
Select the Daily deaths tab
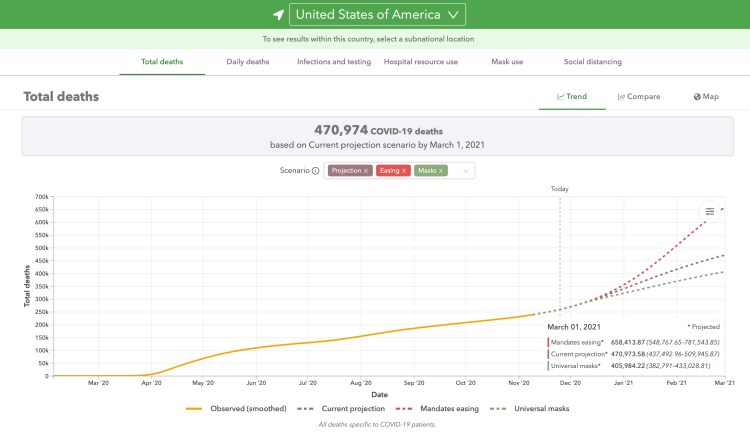click(247, 62)
